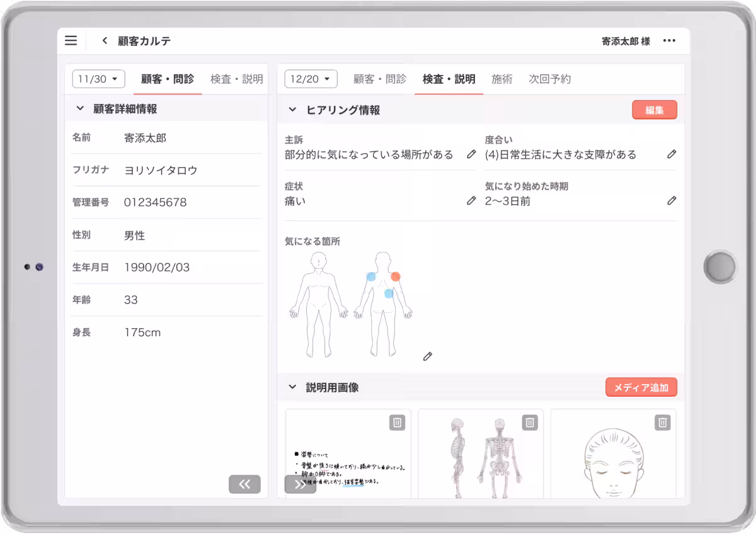Viewport: 756px width, 534px height.
Task: Collapse the 顧客詳細情報 section
Action: 80,108
